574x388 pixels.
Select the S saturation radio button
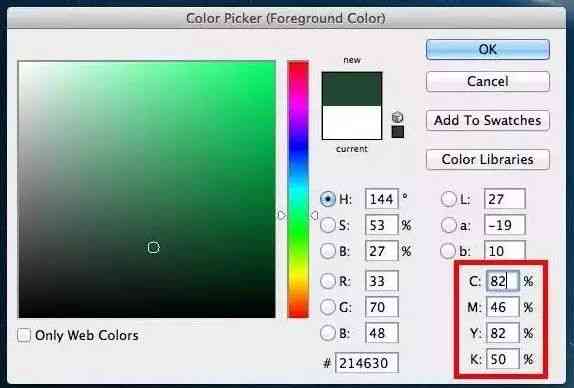328,225
